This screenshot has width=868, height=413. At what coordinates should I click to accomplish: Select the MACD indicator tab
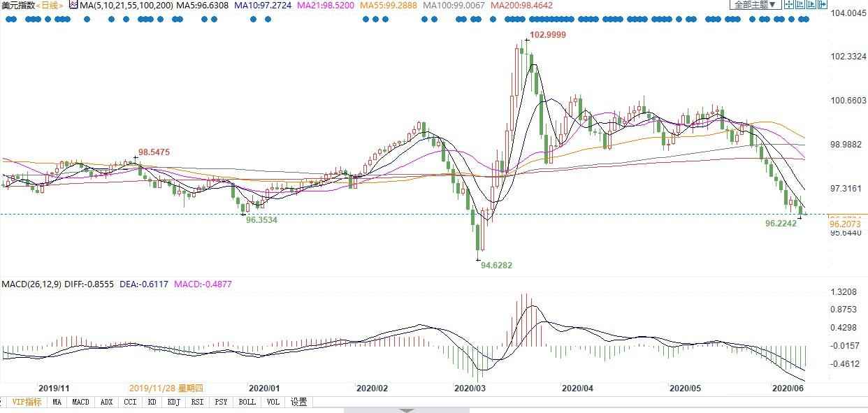click(80, 402)
